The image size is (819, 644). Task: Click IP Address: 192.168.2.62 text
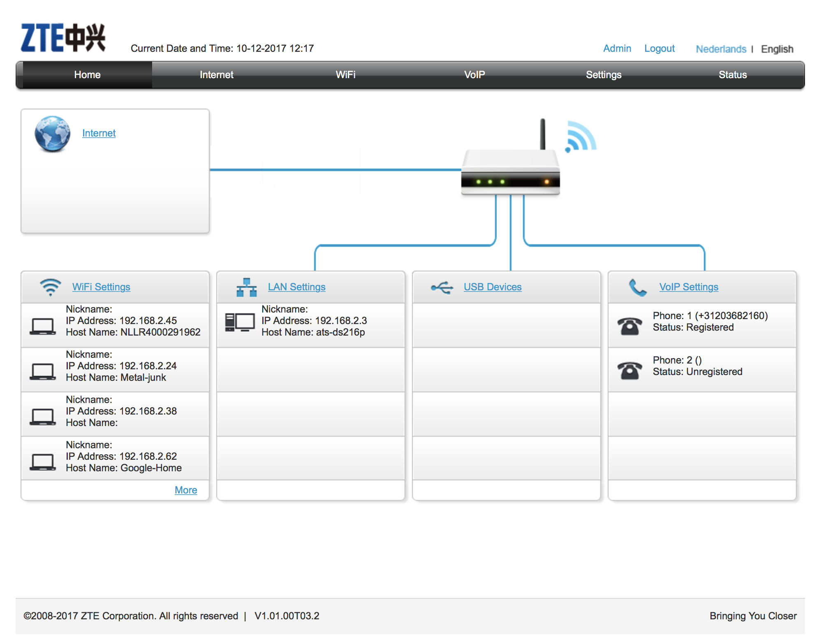click(x=121, y=456)
